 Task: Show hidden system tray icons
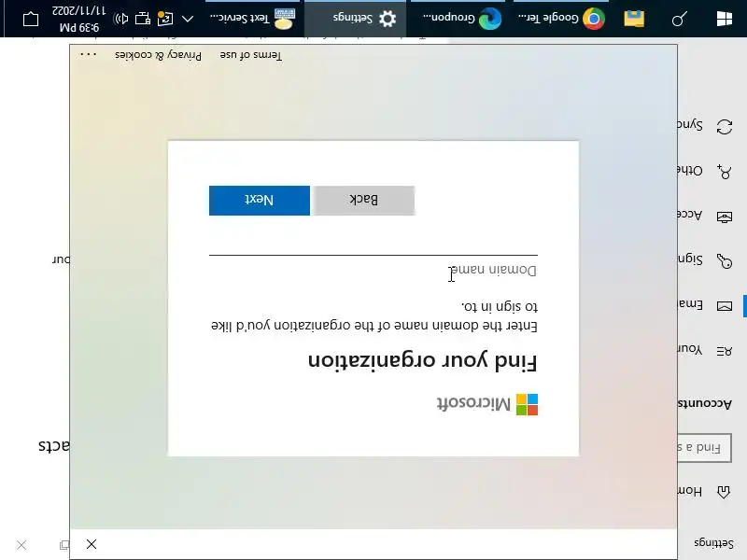188,19
